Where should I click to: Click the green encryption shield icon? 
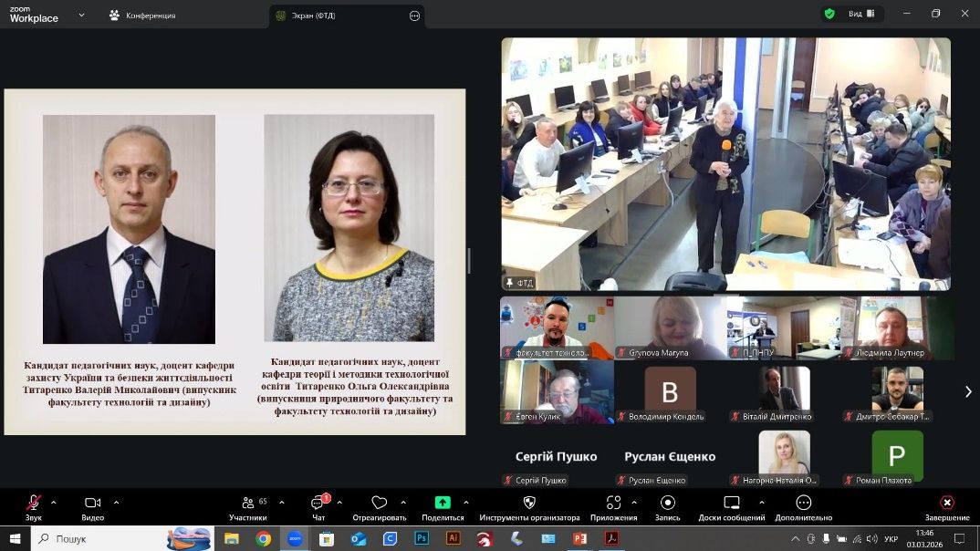(x=829, y=14)
